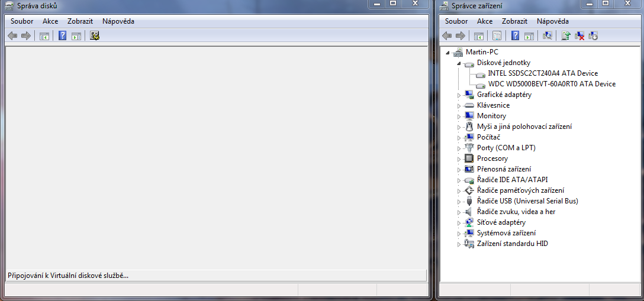Click the Back arrow in Správce zařízení toolbar
644x301 pixels.
click(447, 35)
